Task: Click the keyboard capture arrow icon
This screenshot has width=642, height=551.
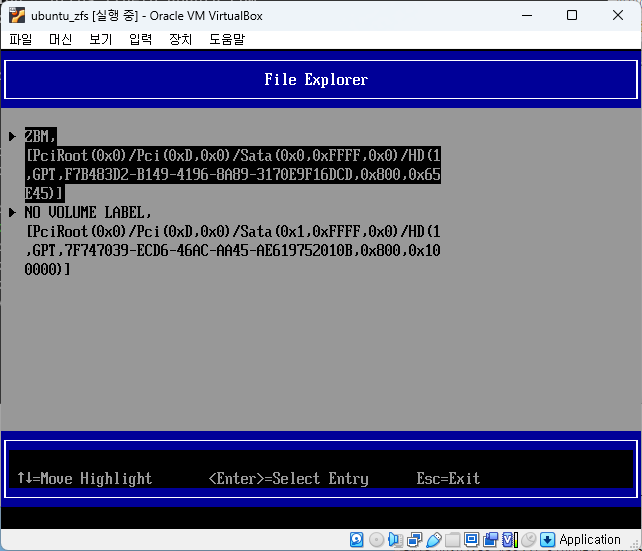Action: tap(547, 540)
